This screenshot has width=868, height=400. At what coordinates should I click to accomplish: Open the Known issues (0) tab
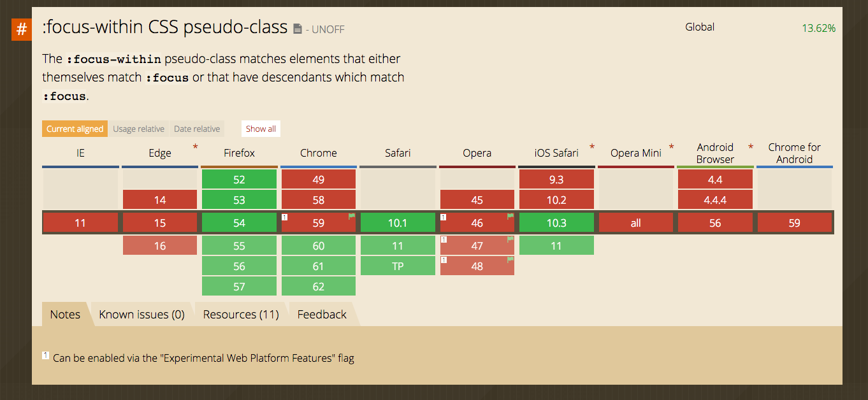click(x=141, y=314)
